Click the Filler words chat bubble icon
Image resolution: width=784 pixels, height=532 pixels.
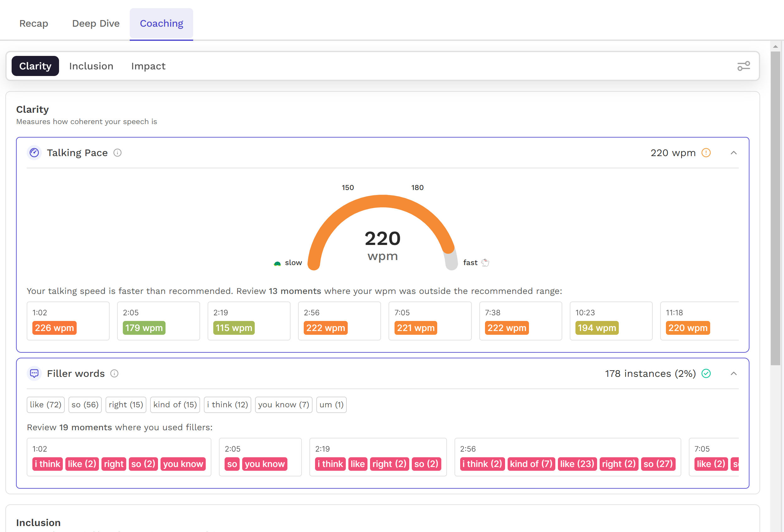[x=34, y=373]
